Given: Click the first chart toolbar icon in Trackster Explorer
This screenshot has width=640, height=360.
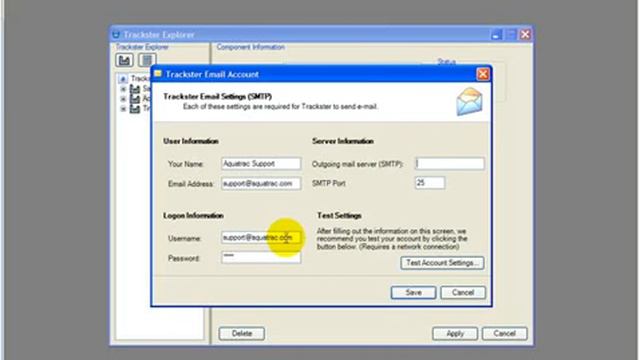Looking at the screenshot, I should tap(124, 60).
